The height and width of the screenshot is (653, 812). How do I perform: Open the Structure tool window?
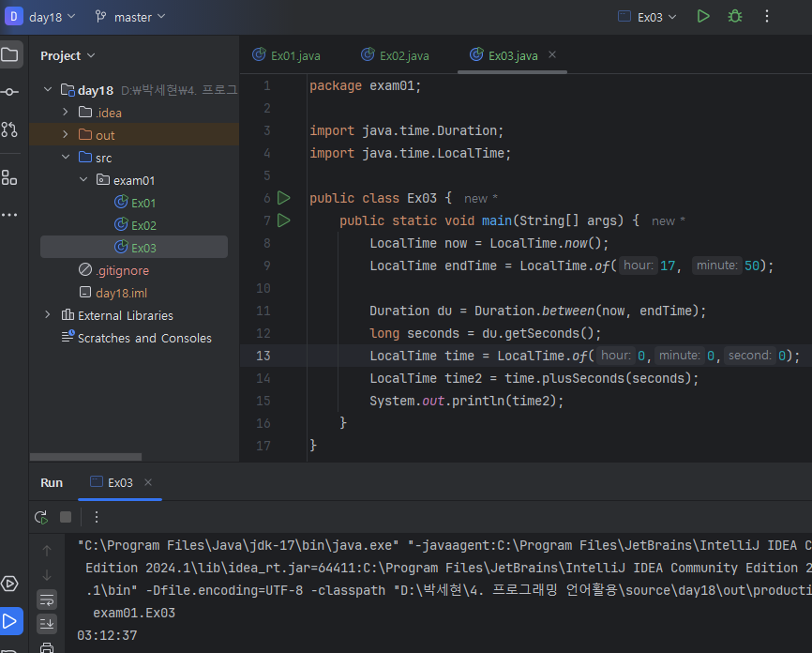(x=10, y=177)
